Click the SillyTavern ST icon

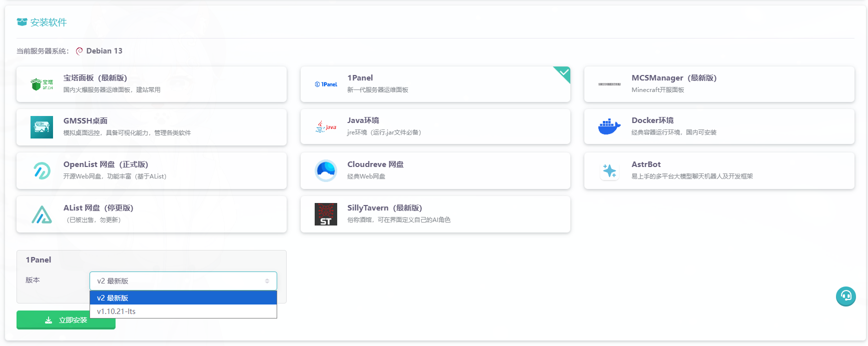click(x=326, y=214)
